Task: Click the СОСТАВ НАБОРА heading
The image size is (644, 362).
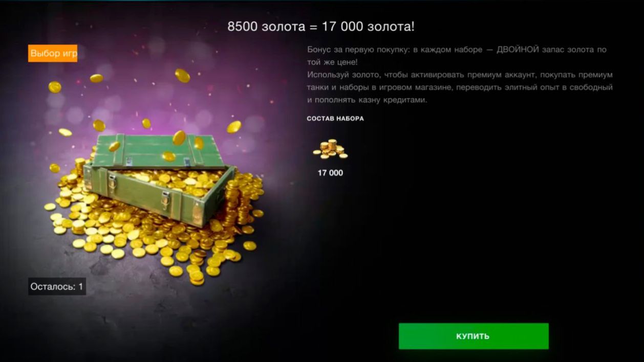Action: [335, 118]
